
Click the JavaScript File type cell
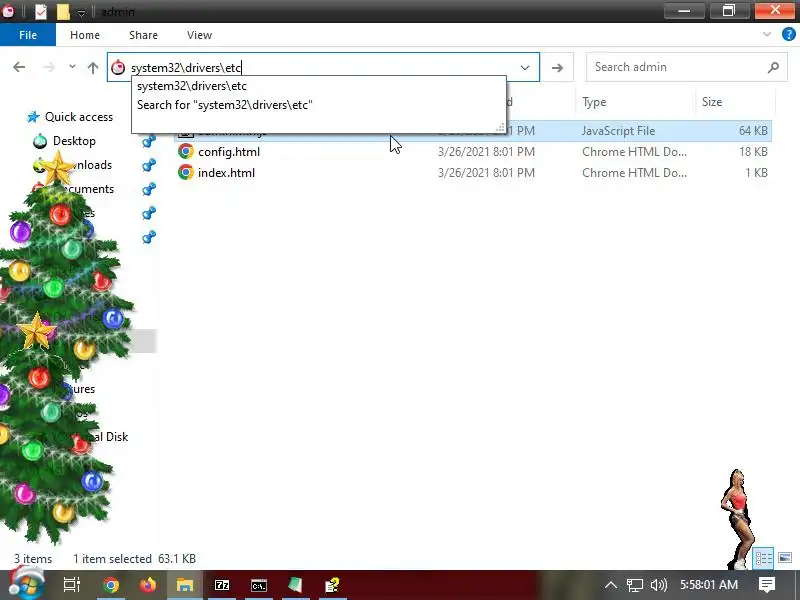coord(618,131)
